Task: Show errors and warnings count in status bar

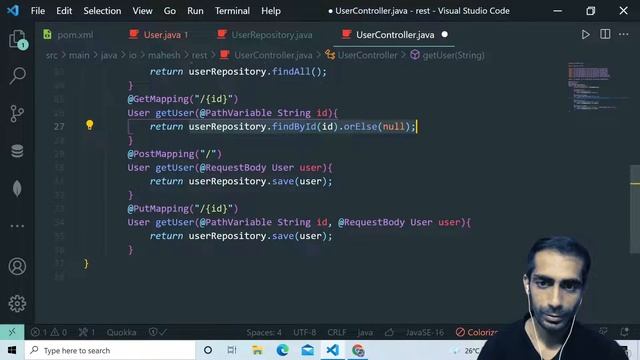Action: point(49,332)
